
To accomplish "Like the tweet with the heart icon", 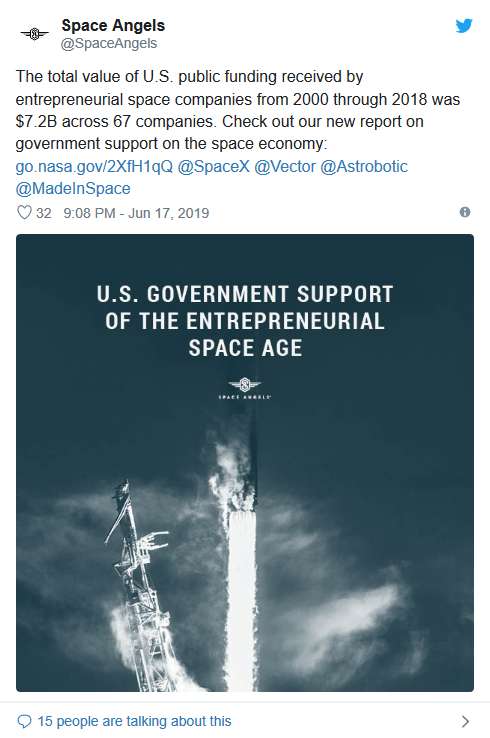I will [24, 213].
